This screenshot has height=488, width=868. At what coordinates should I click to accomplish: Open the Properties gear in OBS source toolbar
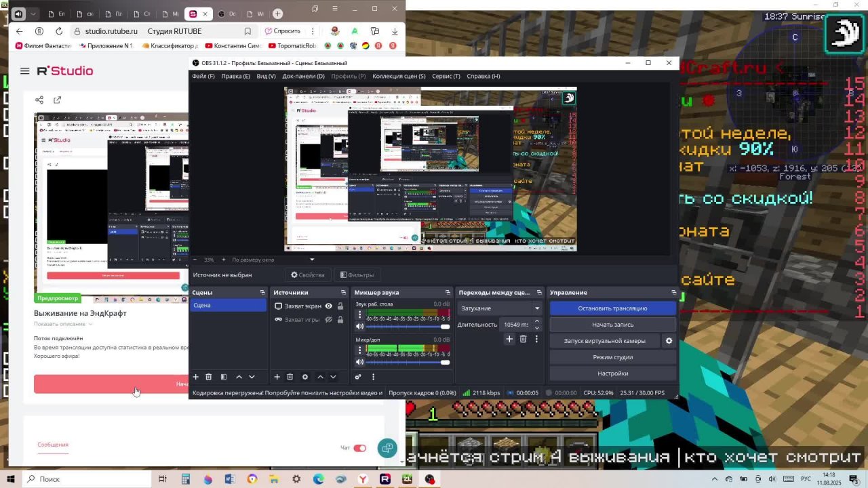point(308,274)
